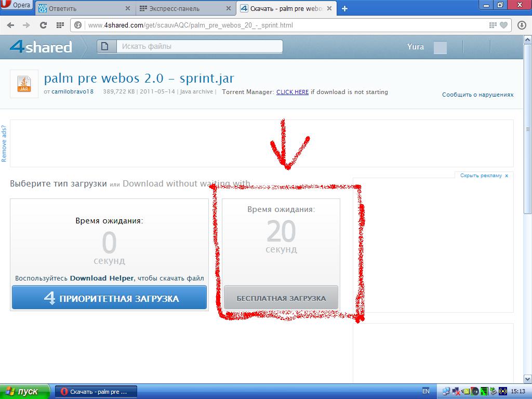Viewport: 532px width, 399px height.
Task: Open the browser downloads icon
Action: [x=522, y=25]
